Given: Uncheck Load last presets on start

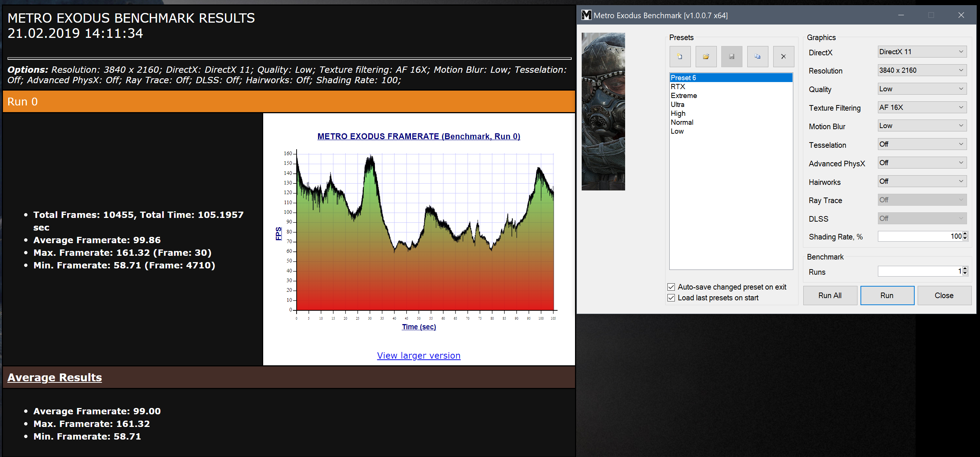Looking at the screenshot, I should (x=671, y=298).
